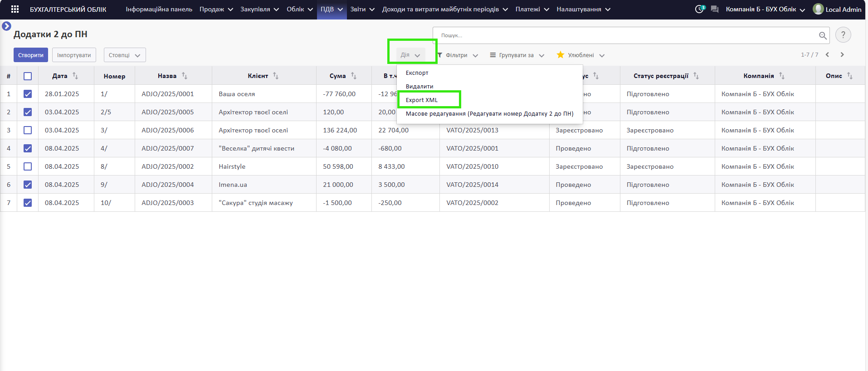Collapse the Дія action dropdown
The width and height of the screenshot is (868, 371).
coord(411,55)
